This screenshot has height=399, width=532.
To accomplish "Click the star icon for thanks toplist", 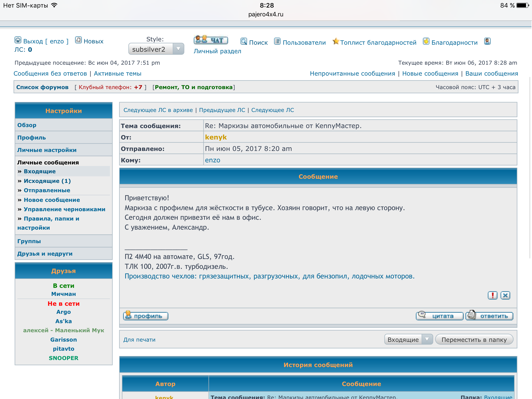I will click(x=336, y=41).
